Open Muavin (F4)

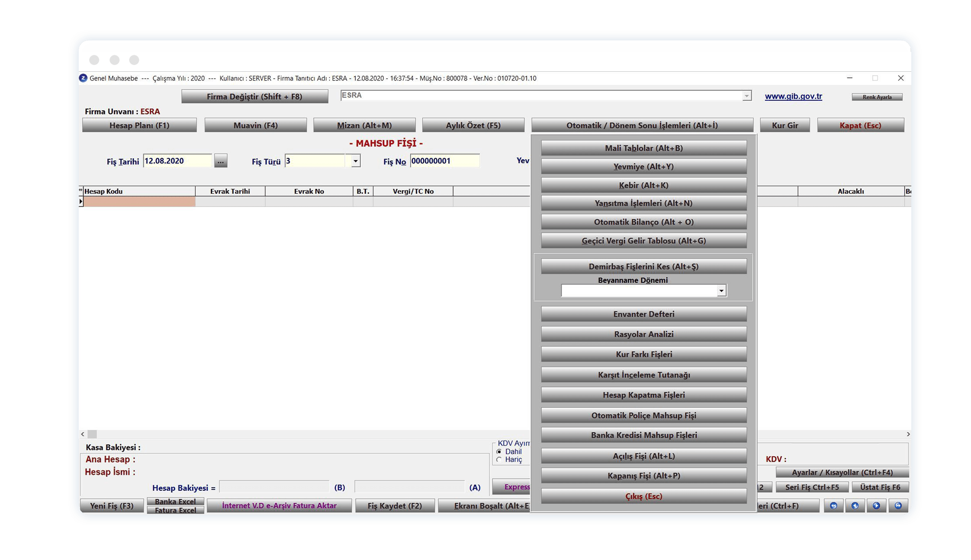255,125
